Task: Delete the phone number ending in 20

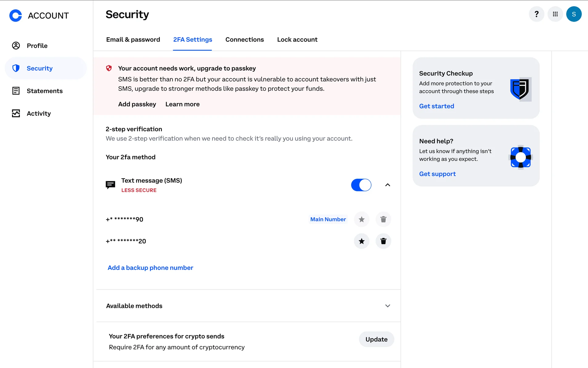Action: tap(383, 241)
